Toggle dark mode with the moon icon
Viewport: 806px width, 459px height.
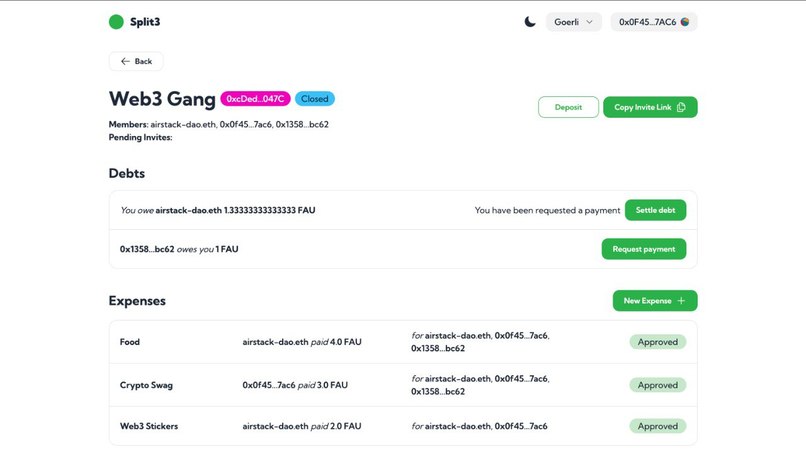529,22
